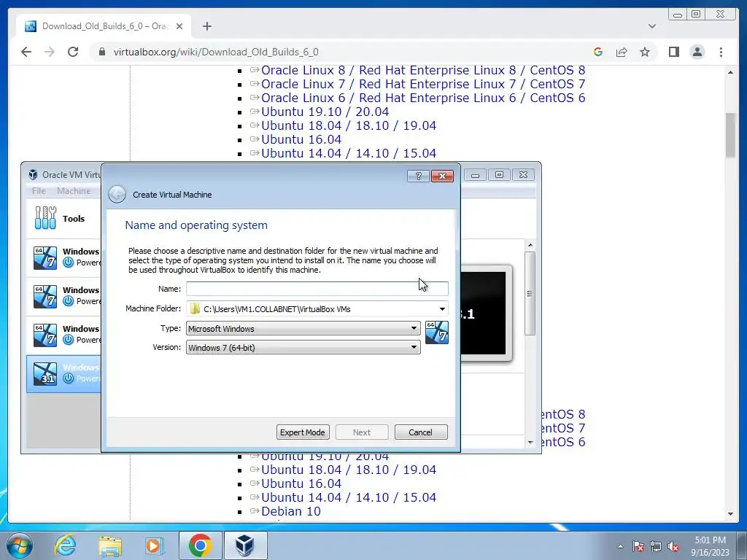The height and width of the screenshot is (560, 747).
Task: Click the network tray icon
Action: point(656,546)
